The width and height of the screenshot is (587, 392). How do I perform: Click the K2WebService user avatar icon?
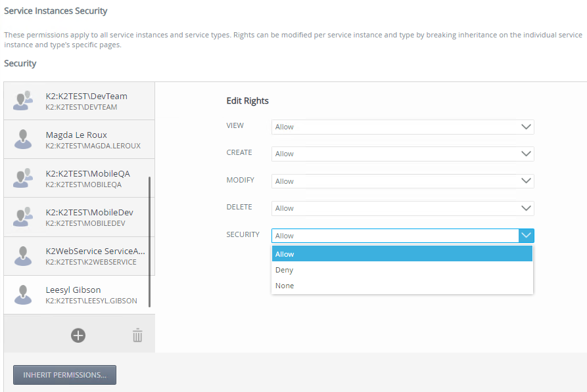coord(24,256)
